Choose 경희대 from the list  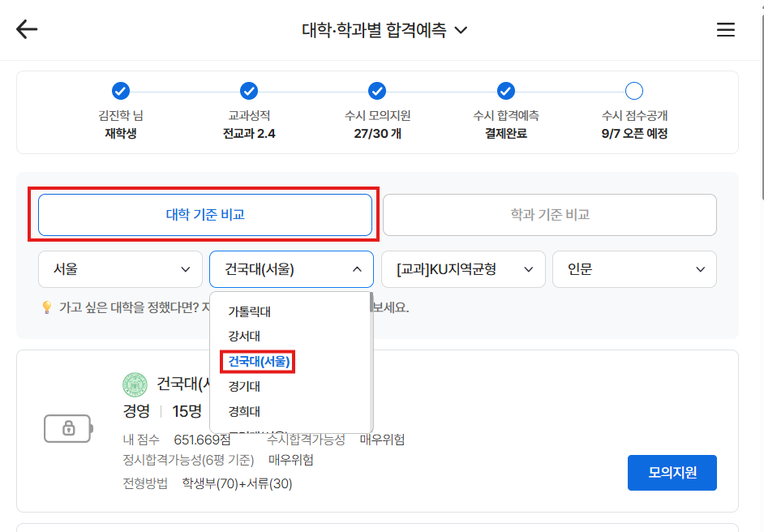pyautogui.click(x=244, y=412)
